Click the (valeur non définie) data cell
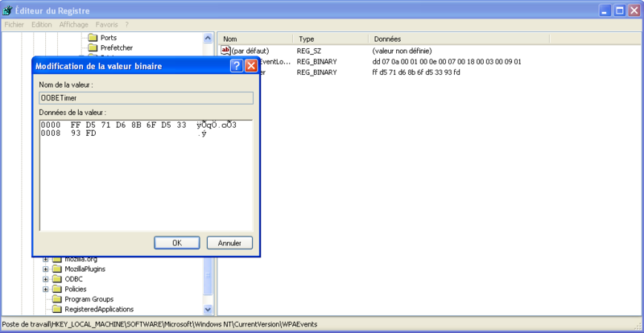 402,51
